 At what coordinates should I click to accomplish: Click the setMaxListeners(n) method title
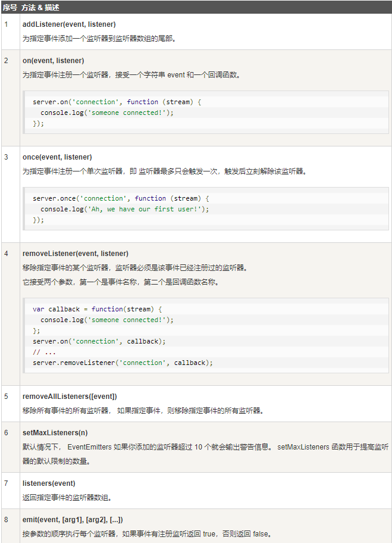(x=55, y=432)
